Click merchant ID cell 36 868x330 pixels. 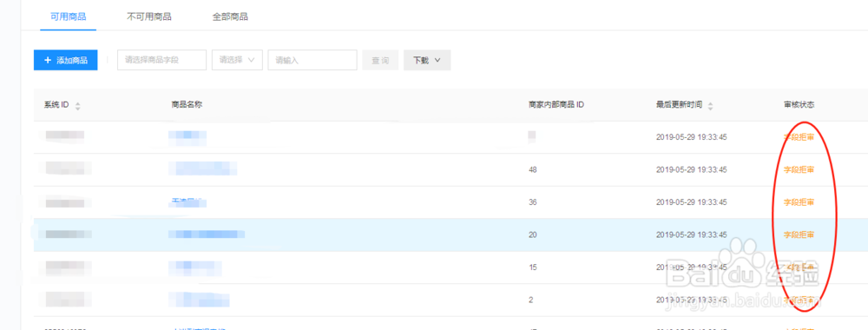point(533,202)
